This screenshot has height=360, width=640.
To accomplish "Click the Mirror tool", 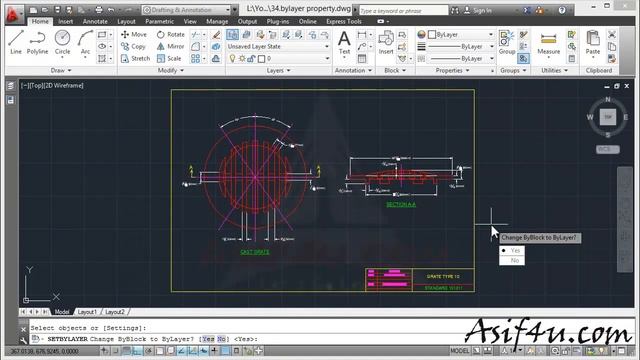I will (x=171, y=47).
